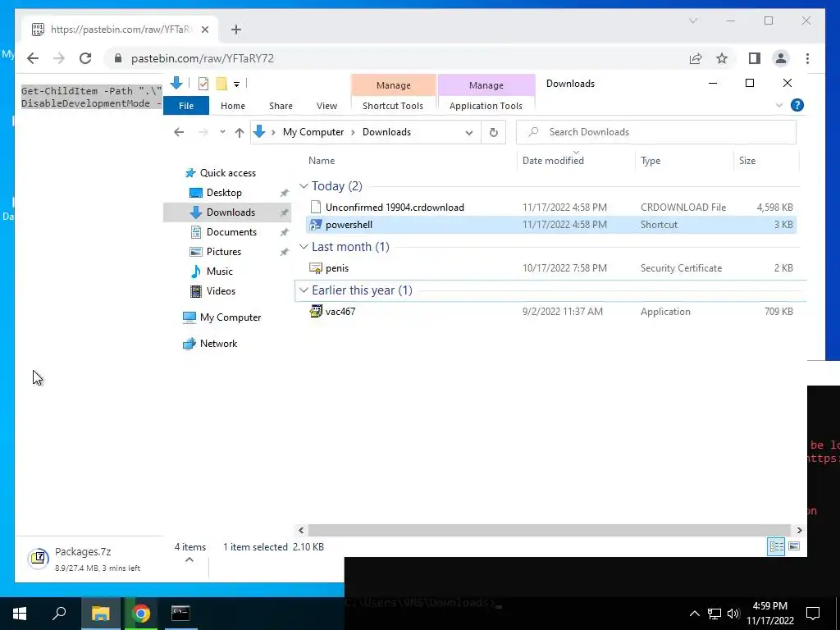
Task: Click the blue Help question mark icon
Action: click(797, 105)
